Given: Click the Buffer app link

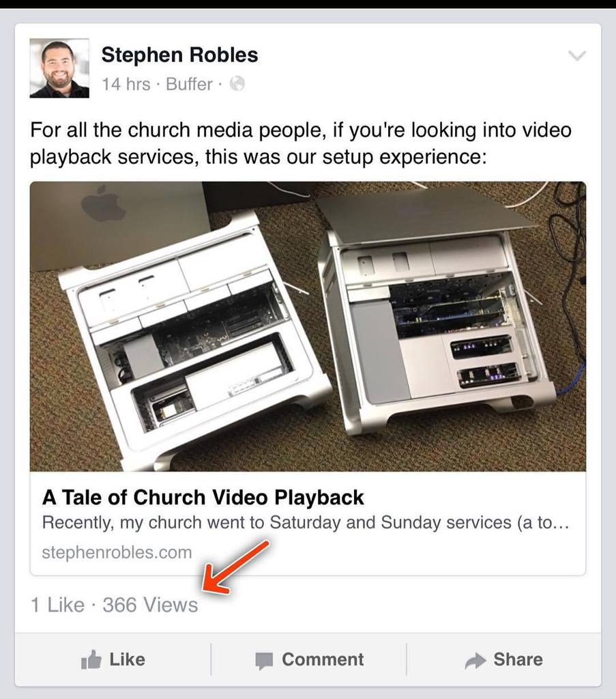Looking at the screenshot, I should (189, 84).
